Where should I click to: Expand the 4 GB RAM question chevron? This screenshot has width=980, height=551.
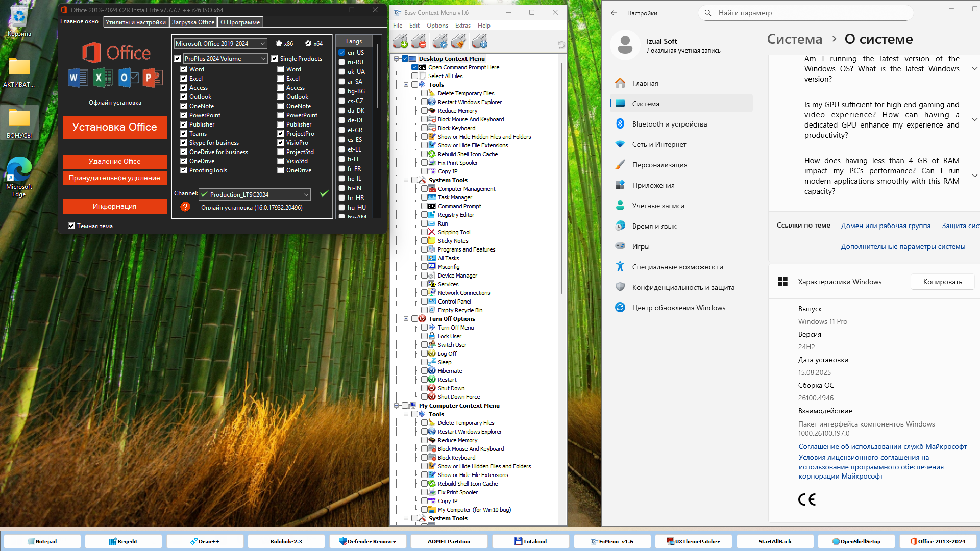(x=974, y=176)
